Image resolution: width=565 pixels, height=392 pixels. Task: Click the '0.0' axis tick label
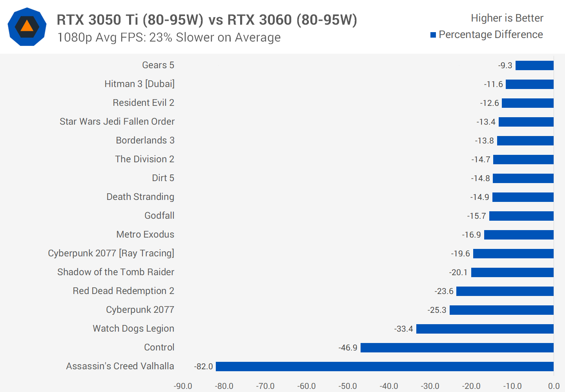coord(554,386)
